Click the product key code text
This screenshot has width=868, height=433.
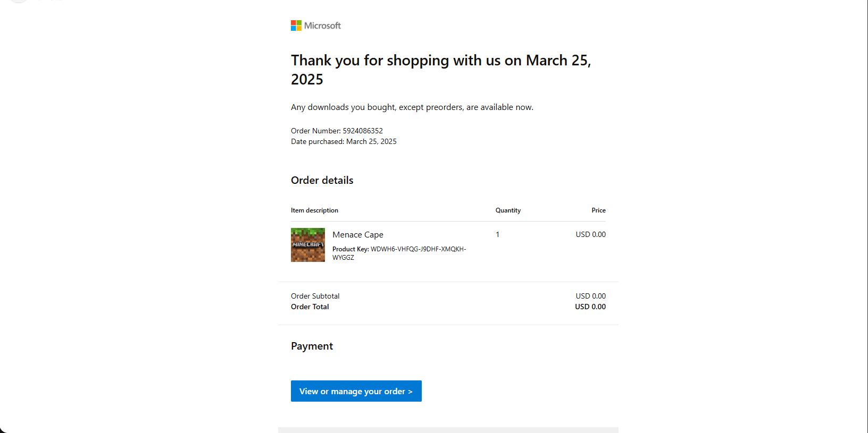418,249
